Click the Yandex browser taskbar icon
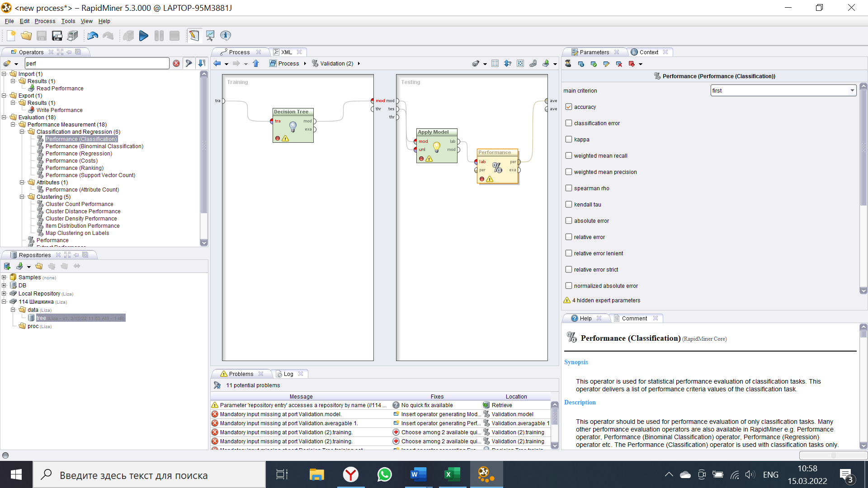This screenshot has height=488, width=868. tap(350, 474)
